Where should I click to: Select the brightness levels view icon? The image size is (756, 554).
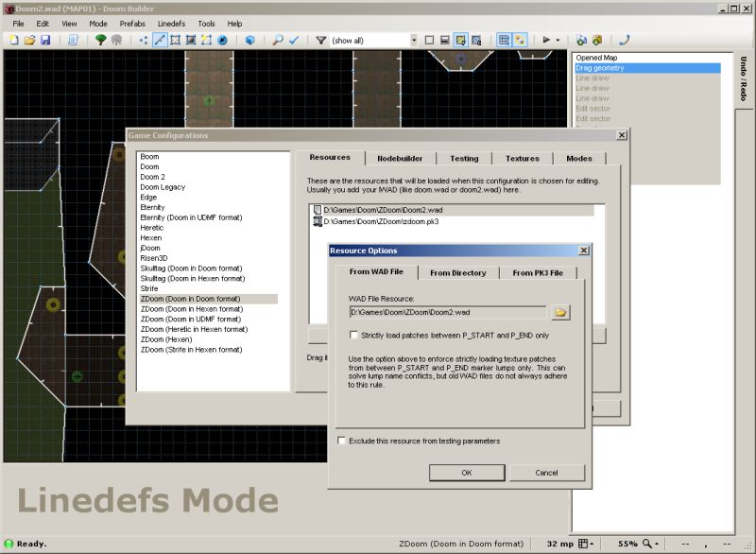(x=444, y=41)
